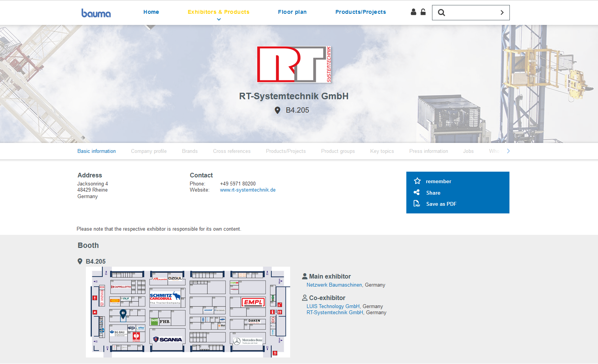Image resolution: width=598 pixels, height=364 pixels.
Task: Click the header location pin next to B4.205
Action: pos(278,110)
